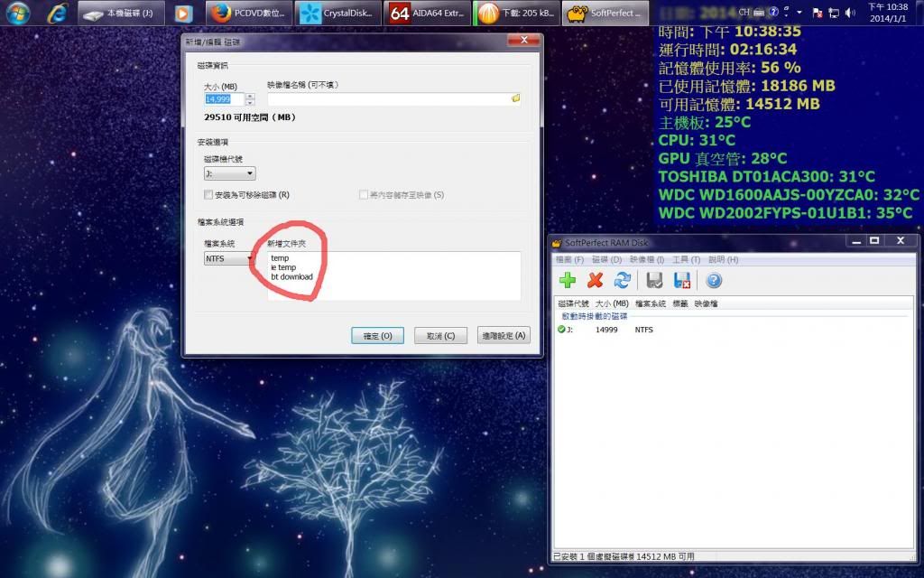Open the 工具 (T) menu in RAM Disk
The width and height of the screenshot is (924, 578).
point(687,259)
